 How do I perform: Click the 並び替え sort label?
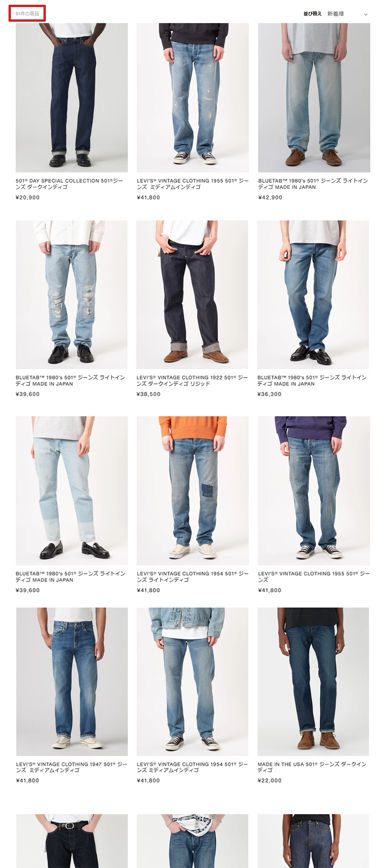pyautogui.click(x=312, y=14)
